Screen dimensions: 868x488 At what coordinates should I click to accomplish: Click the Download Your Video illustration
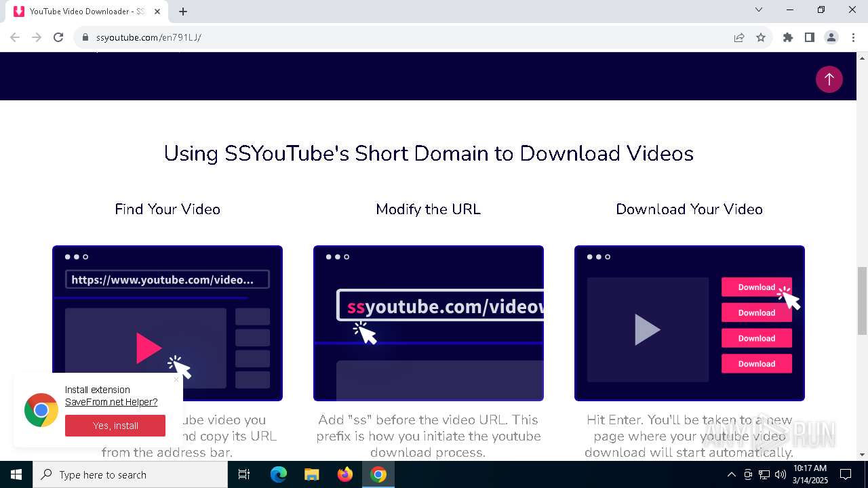pyautogui.click(x=690, y=323)
